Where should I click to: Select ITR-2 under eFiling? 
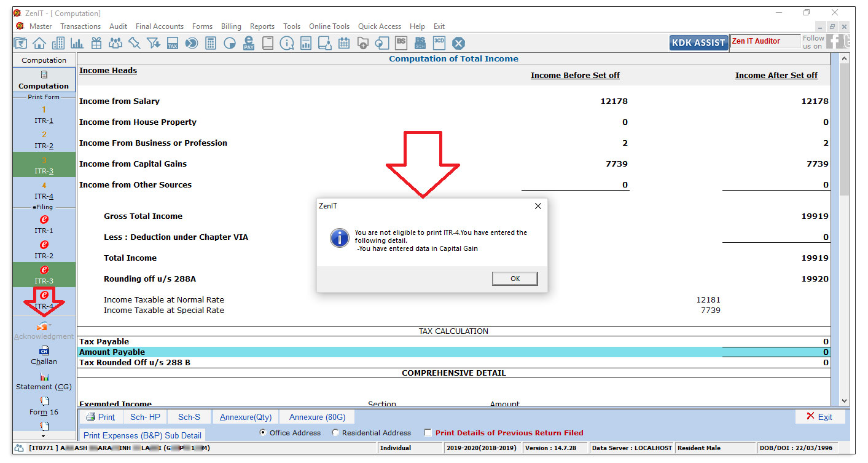44,250
